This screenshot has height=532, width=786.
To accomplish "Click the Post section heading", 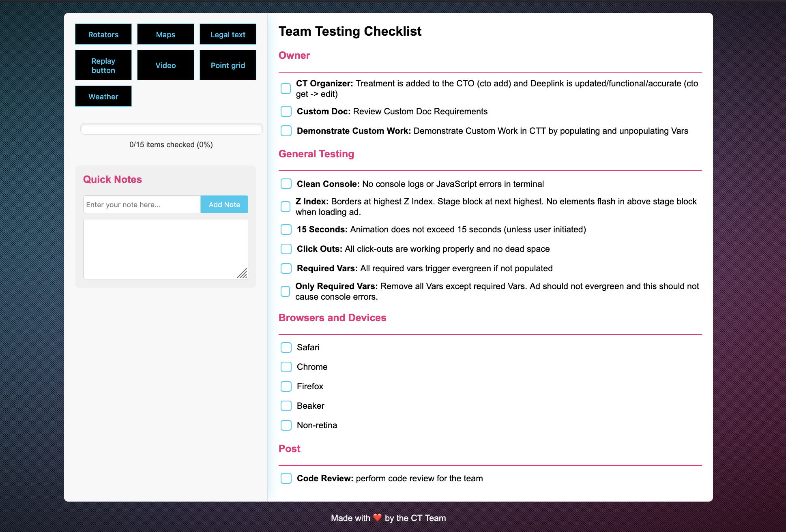I will [x=290, y=449].
